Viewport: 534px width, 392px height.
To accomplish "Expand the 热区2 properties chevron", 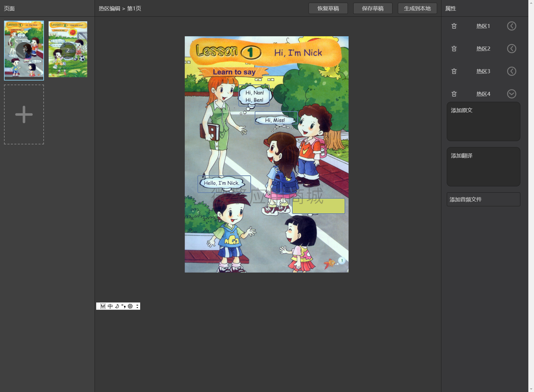I will click(x=512, y=49).
